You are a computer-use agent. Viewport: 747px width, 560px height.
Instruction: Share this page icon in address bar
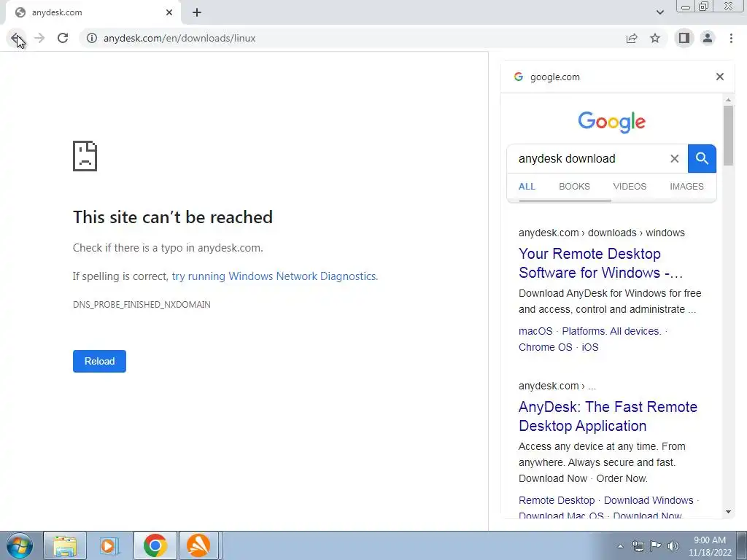(632, 38)
